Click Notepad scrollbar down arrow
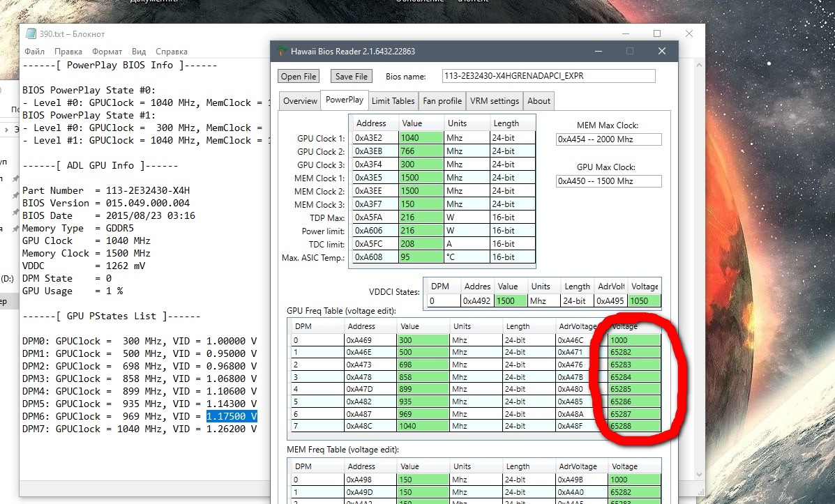835x504 pixels. [x=699, y=475]
